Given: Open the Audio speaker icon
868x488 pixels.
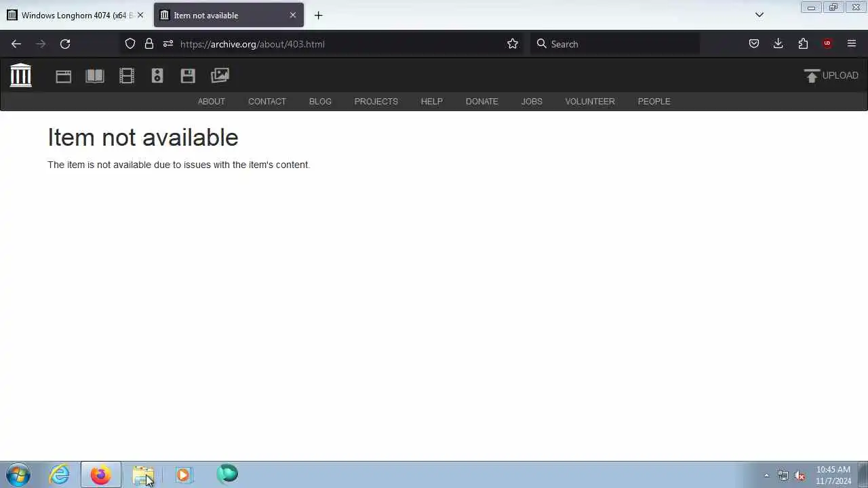Looking at the screenshot, I should [157, 76].
